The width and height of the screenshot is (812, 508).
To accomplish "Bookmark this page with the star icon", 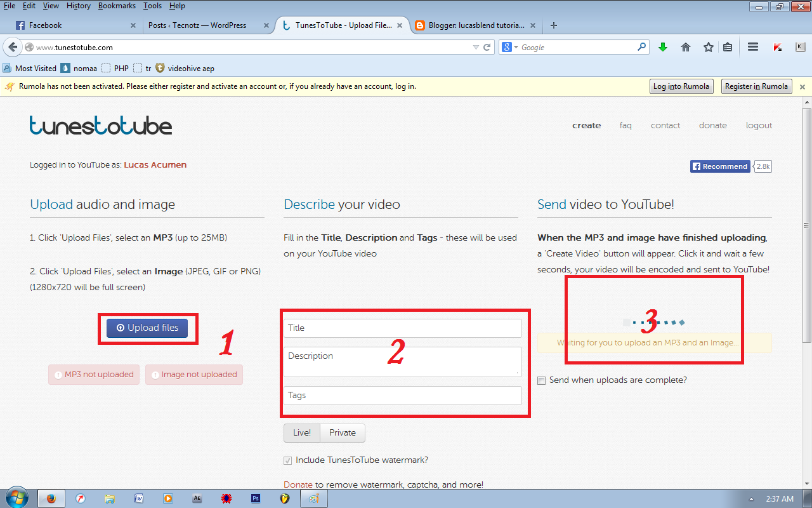I will point(709,47).
